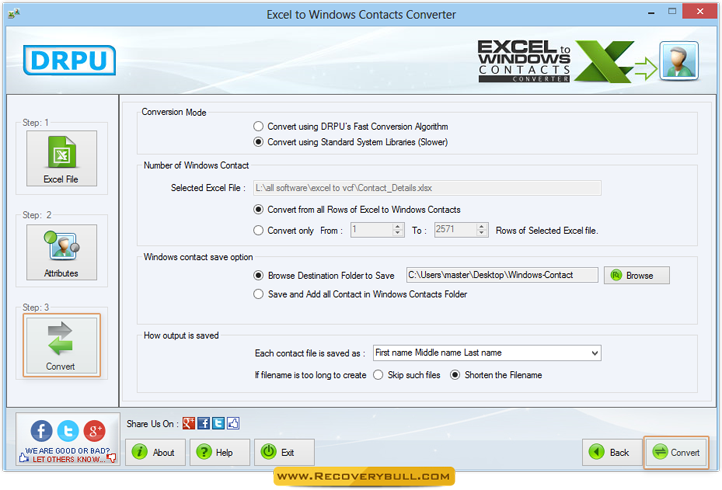
Task: Click the application icon in title bar
Action: point(14,13)
